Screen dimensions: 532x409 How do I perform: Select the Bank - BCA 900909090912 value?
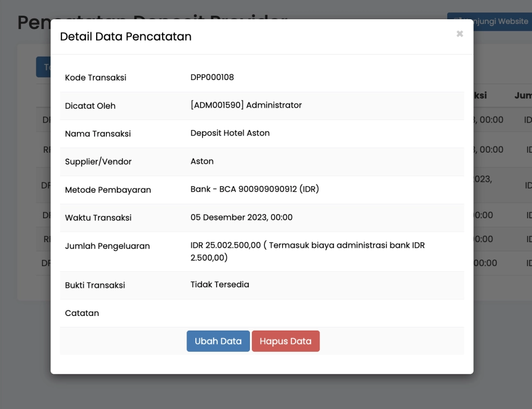click(255, 189)
